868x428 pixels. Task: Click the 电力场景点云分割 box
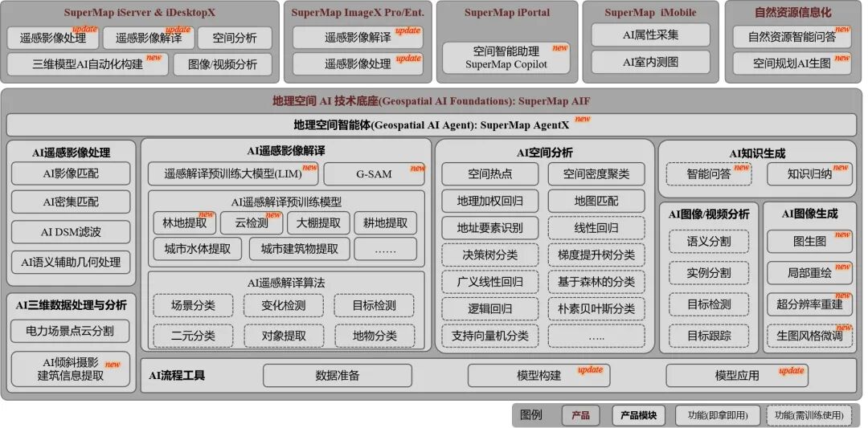click(x=71, y=331)
